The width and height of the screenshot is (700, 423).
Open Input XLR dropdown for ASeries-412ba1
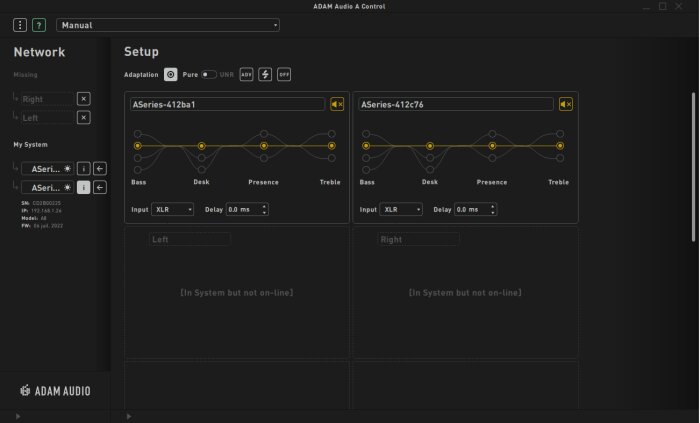tap(172, 209)
